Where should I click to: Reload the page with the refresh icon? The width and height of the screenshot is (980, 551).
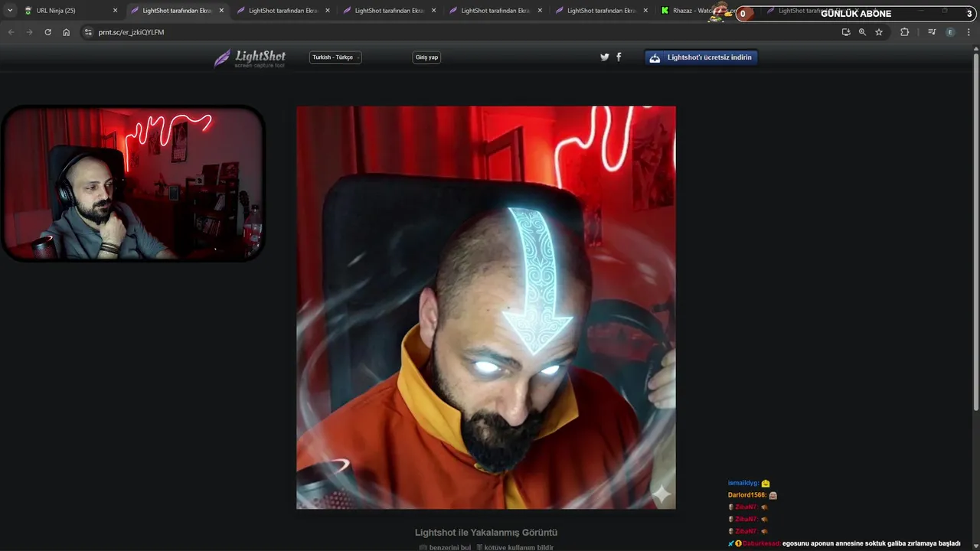click(x=47, y=32)
